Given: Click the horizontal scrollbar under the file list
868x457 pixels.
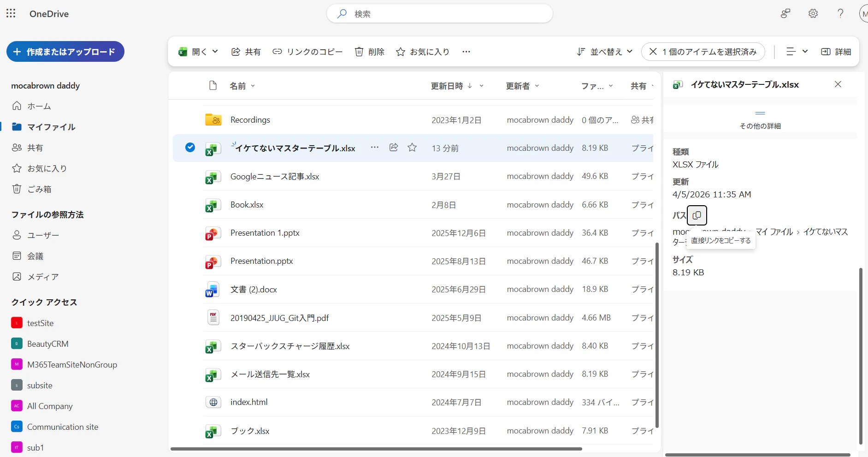Looking at the screenshot, I should 376,449.
